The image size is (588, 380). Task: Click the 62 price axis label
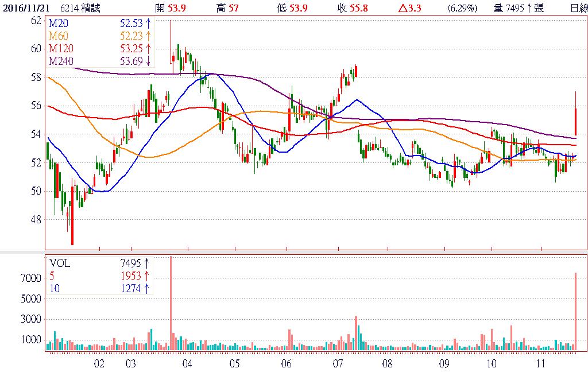click(36, 20)
